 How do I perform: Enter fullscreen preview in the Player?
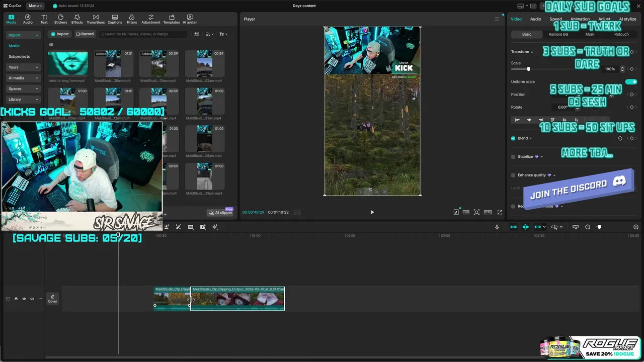pyautogui.click(x=500, y=212)
